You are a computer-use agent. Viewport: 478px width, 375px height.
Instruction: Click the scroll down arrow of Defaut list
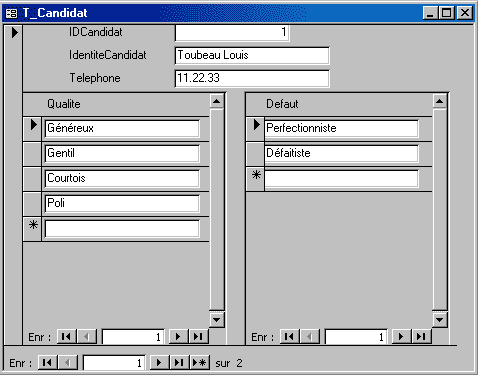pos(440,320)
